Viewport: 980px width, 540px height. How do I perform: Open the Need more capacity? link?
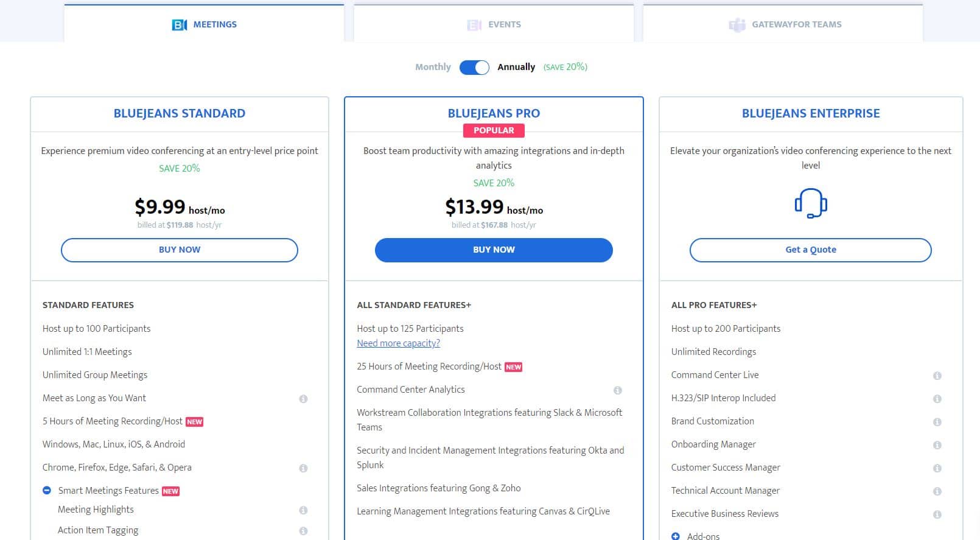pyautogui.click(x=398, y=343)
